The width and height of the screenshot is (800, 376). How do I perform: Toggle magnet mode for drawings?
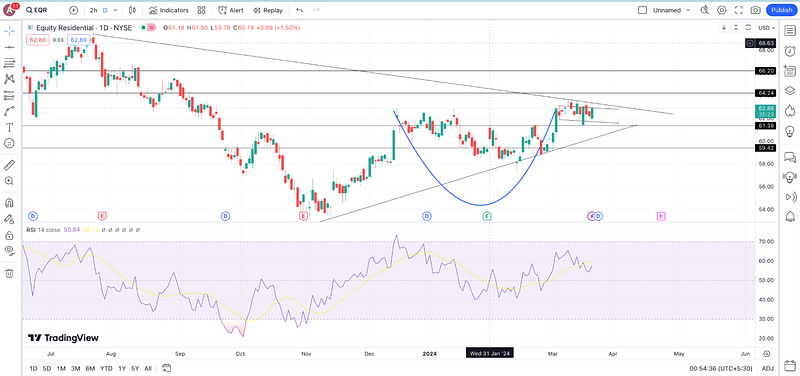[x=9, y=203]
